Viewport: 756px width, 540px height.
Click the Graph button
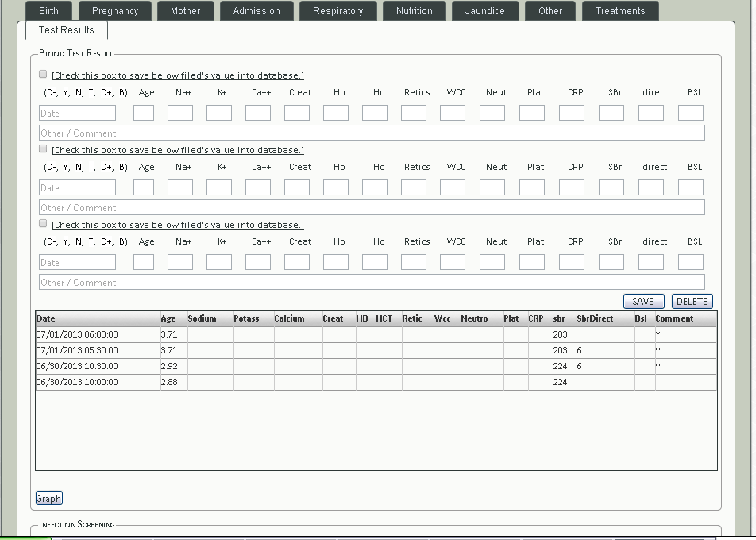coord(48,499)
